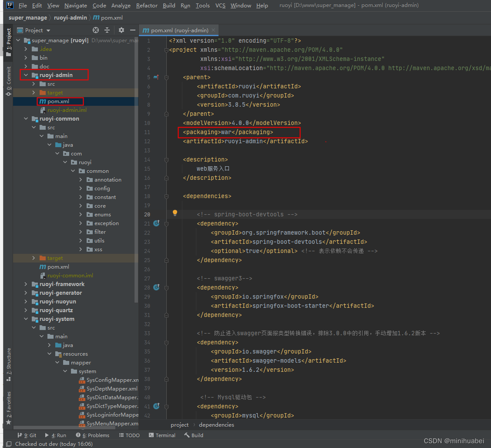The width and height of the screenshot is (491, 448).
Task: Expand the ruoyi-framework module
Action: pyautogui.click(x=26, y=284)
